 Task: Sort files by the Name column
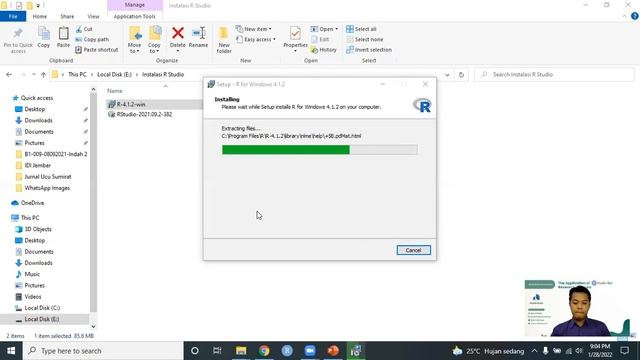click(x=115, y=91)
